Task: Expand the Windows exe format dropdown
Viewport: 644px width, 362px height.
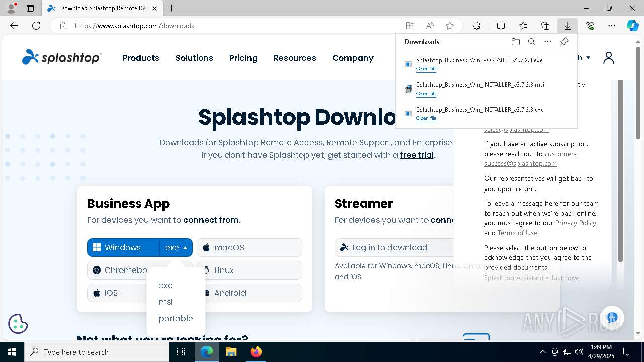Action: [176, 247]
